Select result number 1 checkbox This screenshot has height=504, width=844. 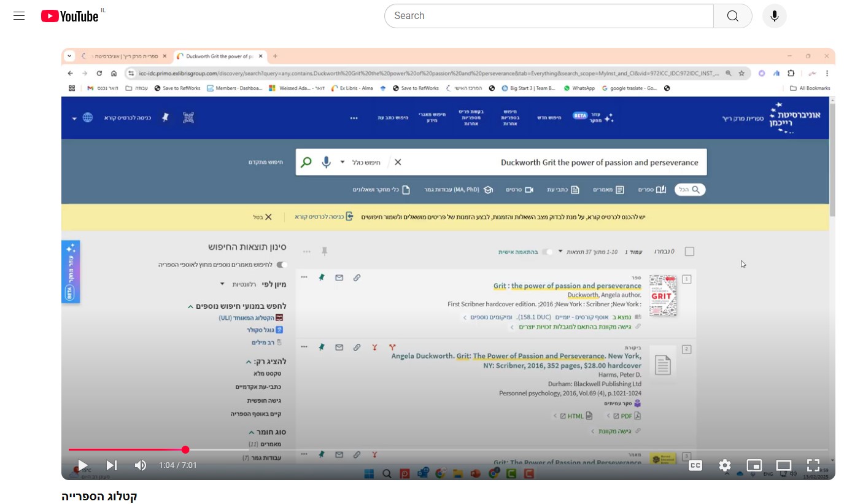tap(687, 279)
